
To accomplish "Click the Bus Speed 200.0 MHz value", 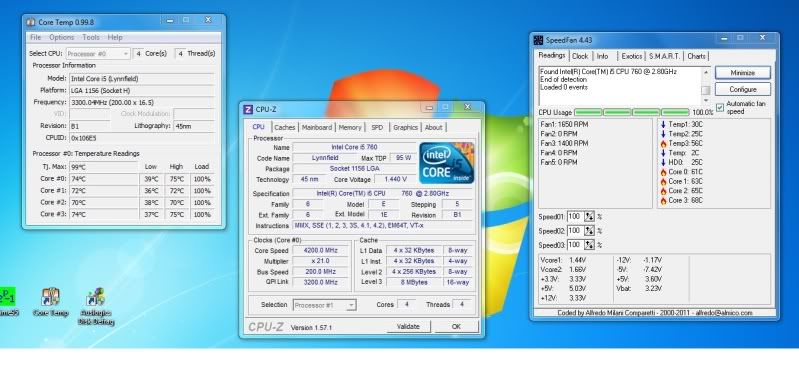I will click(321, 272).
